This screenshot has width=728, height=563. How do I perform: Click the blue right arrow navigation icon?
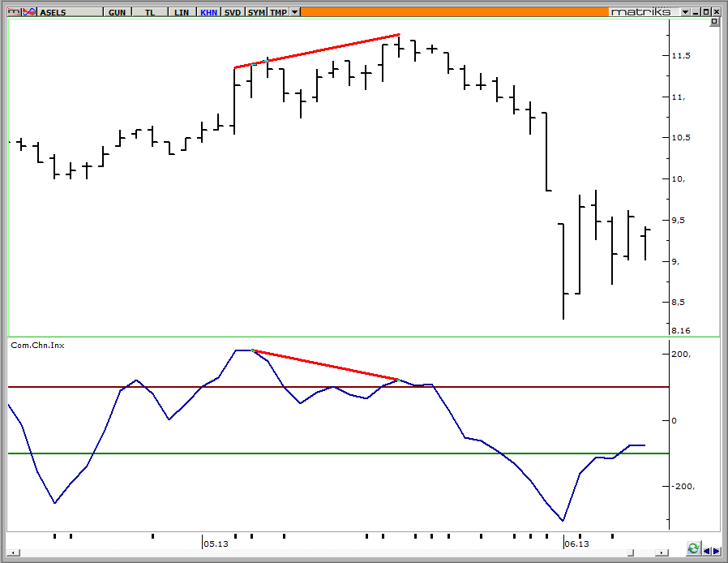[x=716, y=551]
